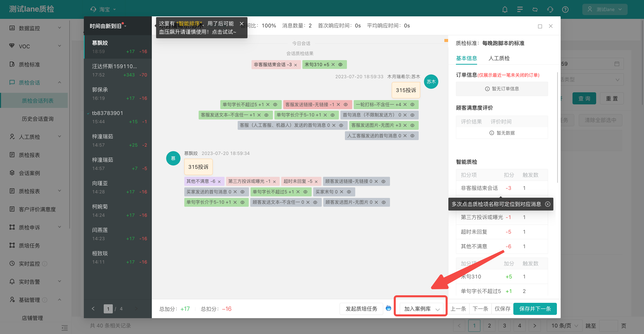Click the right panel vertical scrollbar
644x334 pixels.
coord(557,128)
